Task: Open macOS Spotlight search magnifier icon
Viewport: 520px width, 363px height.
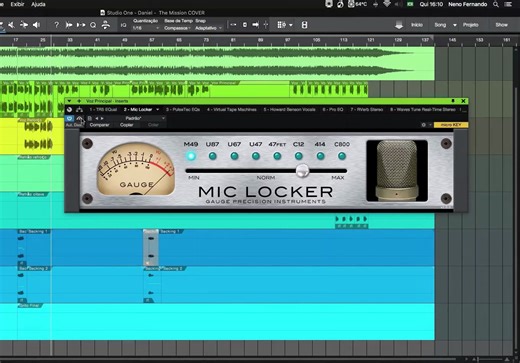Action: pos(496,4)
